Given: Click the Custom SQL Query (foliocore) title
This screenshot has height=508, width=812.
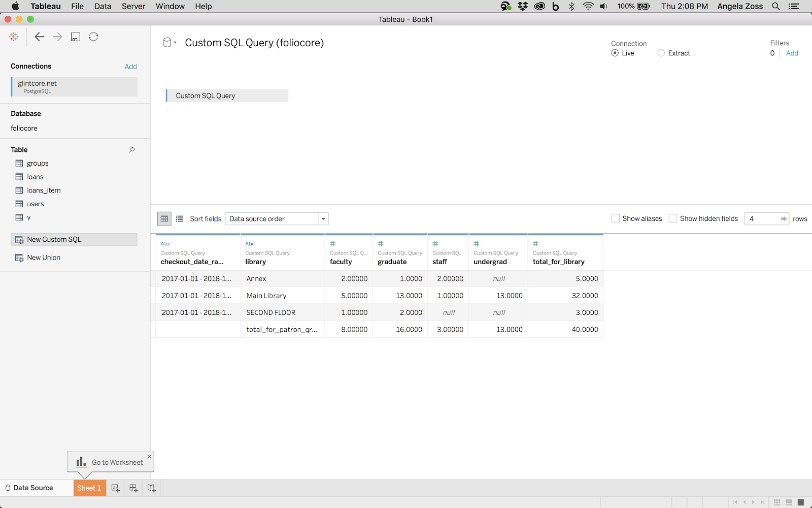Looking at the screenshot, I should pyautogui.click(x=254, y=43).
